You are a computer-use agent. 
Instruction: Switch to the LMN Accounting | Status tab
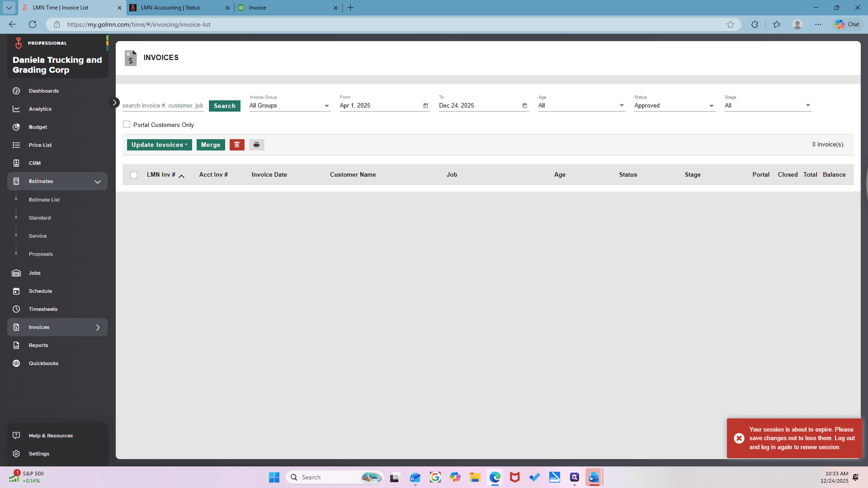coord(179,8)
